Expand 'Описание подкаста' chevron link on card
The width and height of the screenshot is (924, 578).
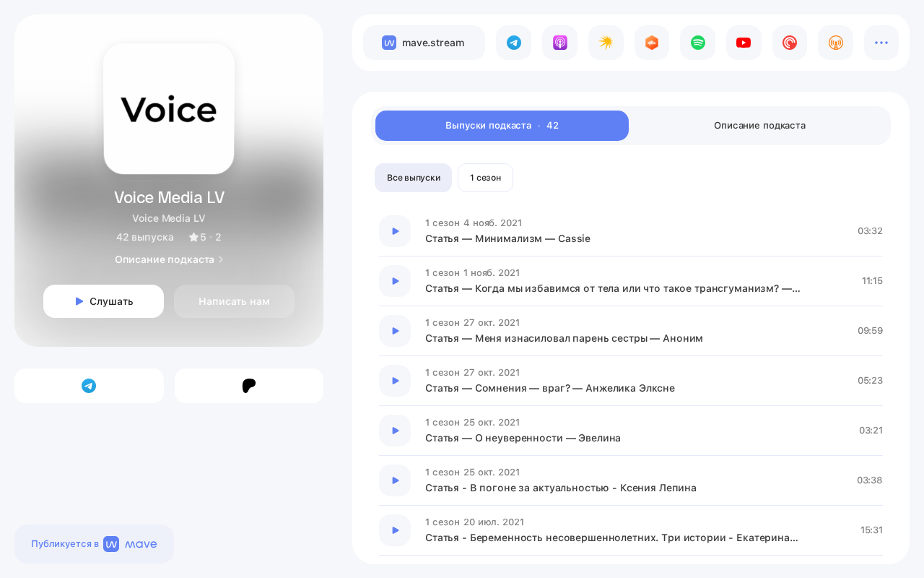pyautogui.click(x=169, y=259)
